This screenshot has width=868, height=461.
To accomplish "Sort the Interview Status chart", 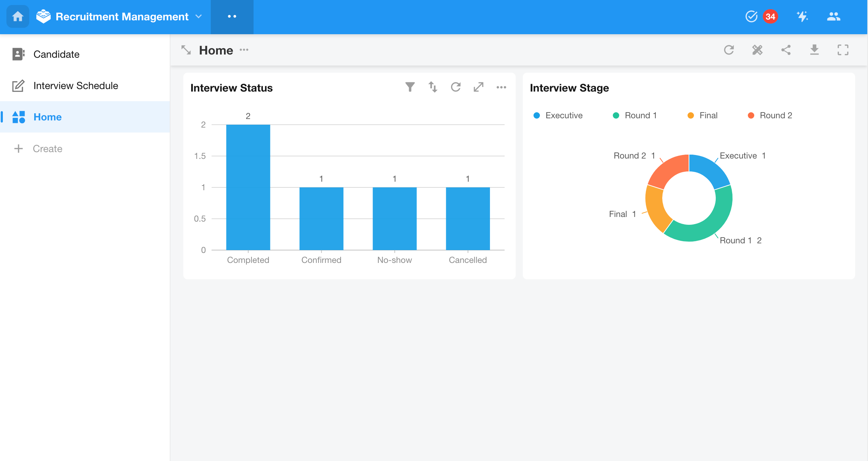I will tap(433, 87).
